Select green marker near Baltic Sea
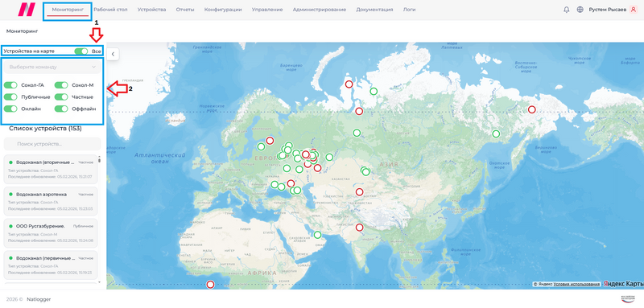Image resolution: width=644 pixels, height=308 pixels. pyautogui.click(x=261, y=146)
